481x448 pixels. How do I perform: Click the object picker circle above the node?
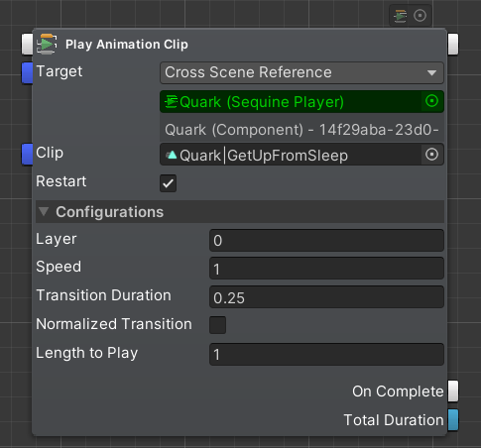point(420,16)
